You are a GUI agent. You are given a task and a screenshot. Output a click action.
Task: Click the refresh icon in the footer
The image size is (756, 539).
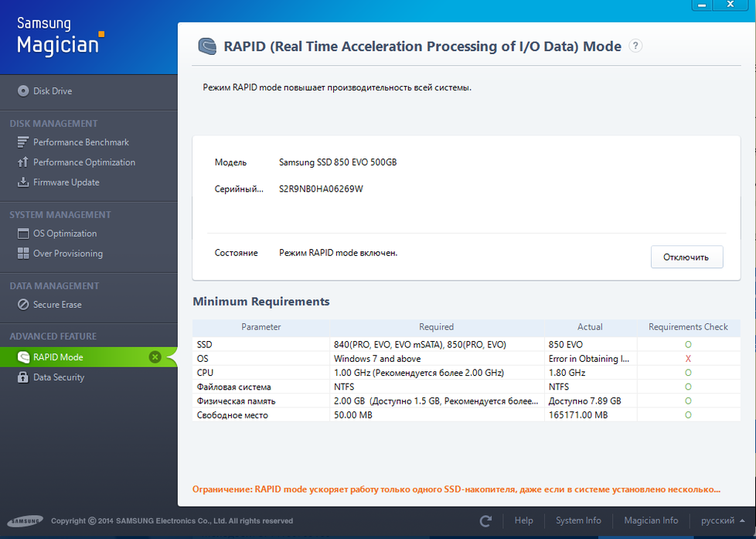pyautogui.click(x=485, y=520)
